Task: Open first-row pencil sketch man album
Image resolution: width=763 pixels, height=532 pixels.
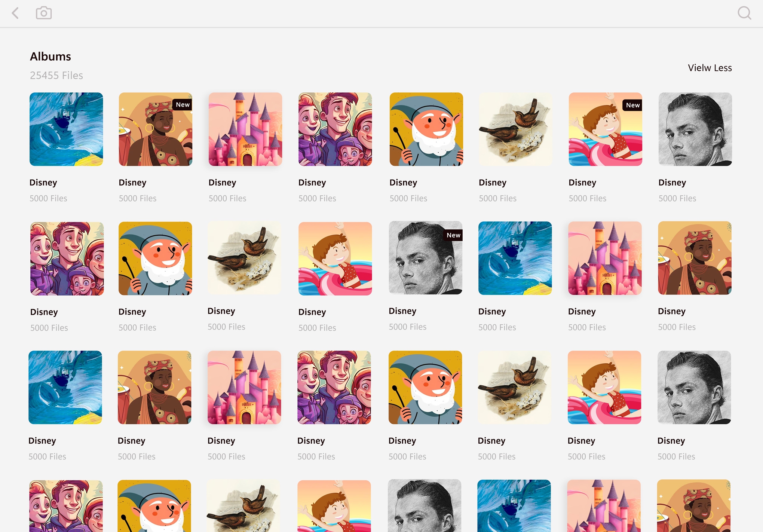Action: (x=695, y=129)
